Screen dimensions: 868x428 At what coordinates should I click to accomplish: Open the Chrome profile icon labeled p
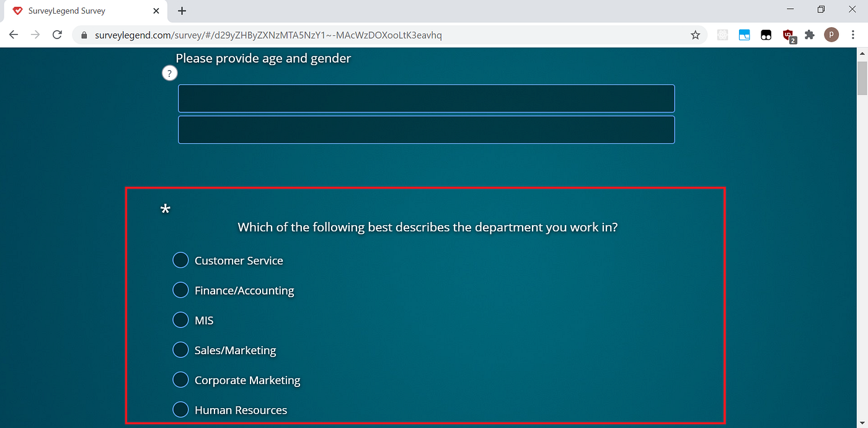831,35
